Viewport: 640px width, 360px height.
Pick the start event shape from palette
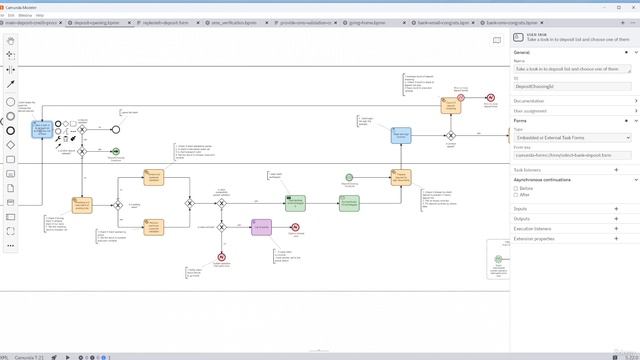click(x=11, y=102)
